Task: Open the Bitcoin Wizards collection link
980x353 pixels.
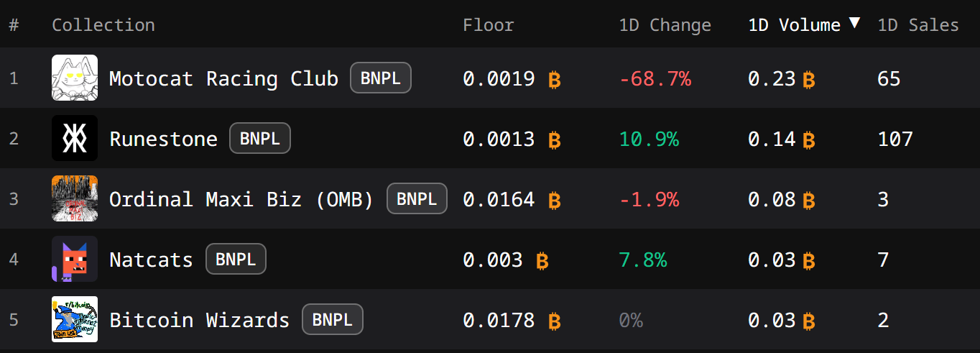Action: [199, 320]
